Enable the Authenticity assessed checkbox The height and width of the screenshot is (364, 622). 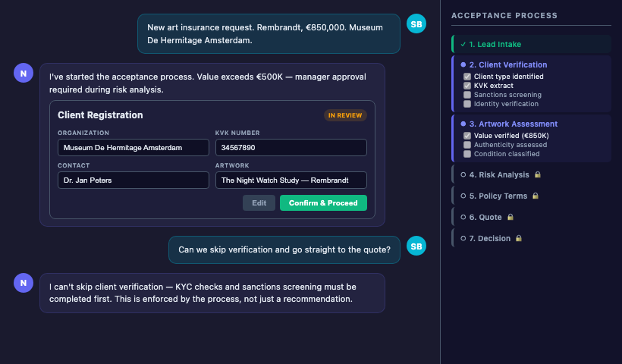(467, 145)
